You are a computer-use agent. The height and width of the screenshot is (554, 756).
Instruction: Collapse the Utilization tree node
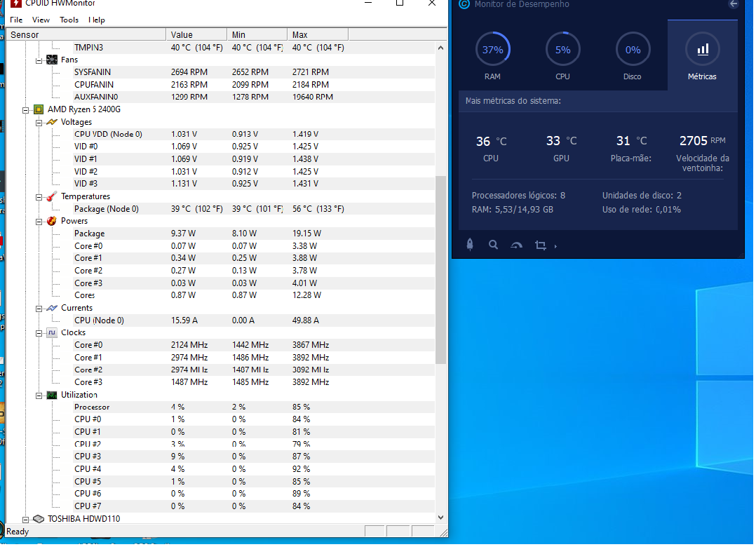[39, 396]
